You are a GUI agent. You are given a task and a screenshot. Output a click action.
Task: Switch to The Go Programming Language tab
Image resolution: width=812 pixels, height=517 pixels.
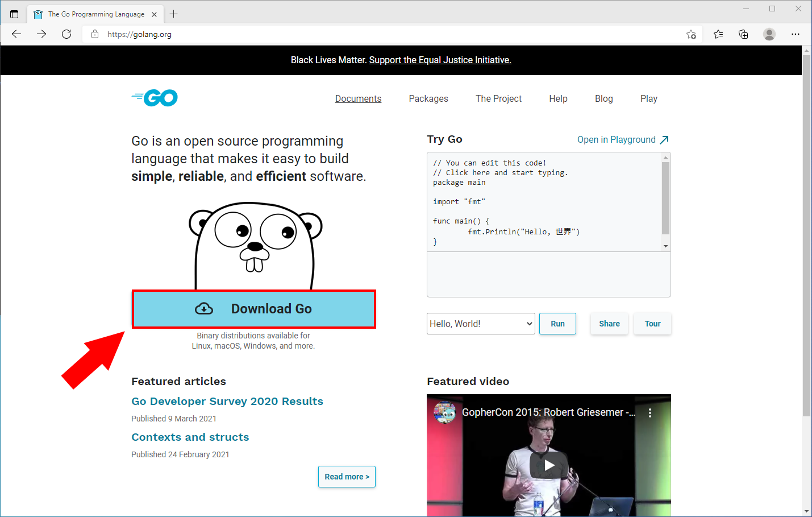[95, 14]
